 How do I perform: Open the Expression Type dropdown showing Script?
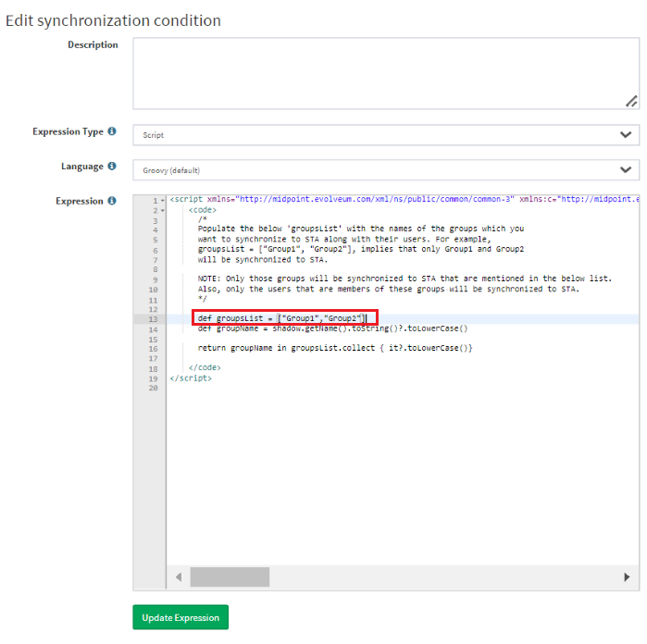tap(386, 135)
